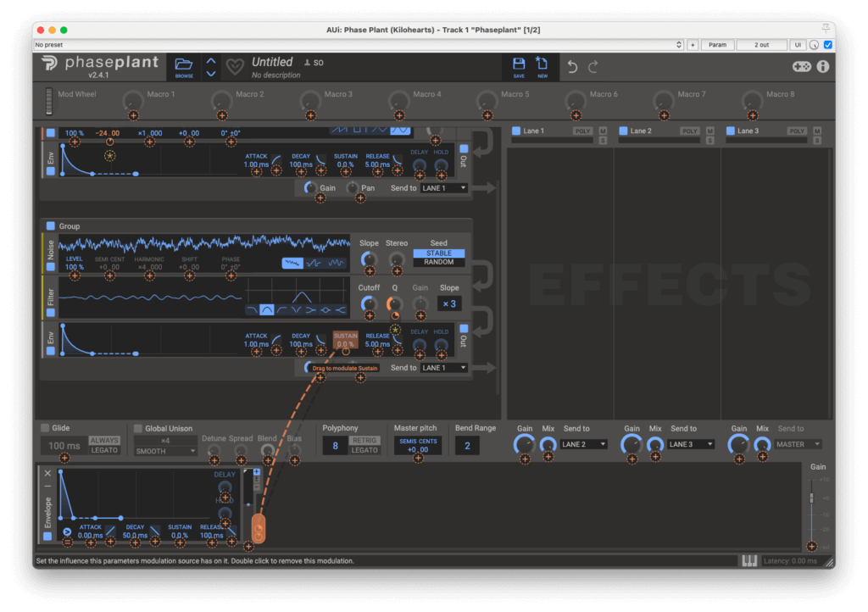Open the piano keyboard icon in status bar
868x612 pixels.
click(749, 560)
